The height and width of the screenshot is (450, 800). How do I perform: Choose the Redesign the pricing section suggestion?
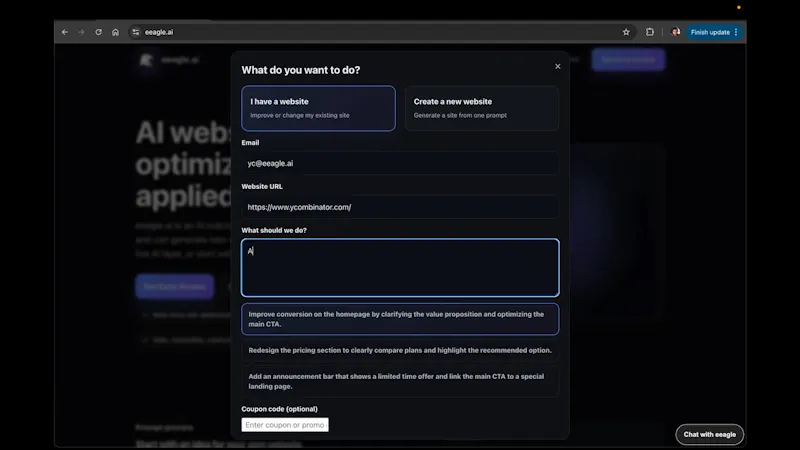pos(400,351)
